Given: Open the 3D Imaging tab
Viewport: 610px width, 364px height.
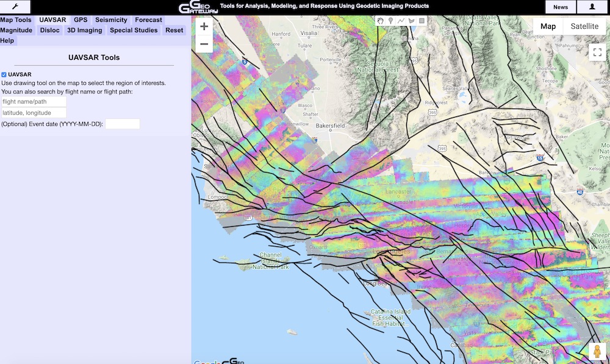Looking at the screenshot, I should pos(84,30).
